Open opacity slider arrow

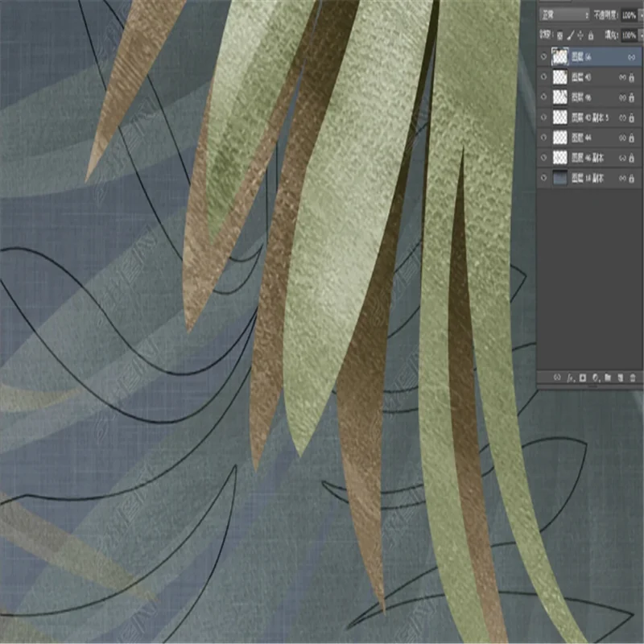tap(641, 15)
